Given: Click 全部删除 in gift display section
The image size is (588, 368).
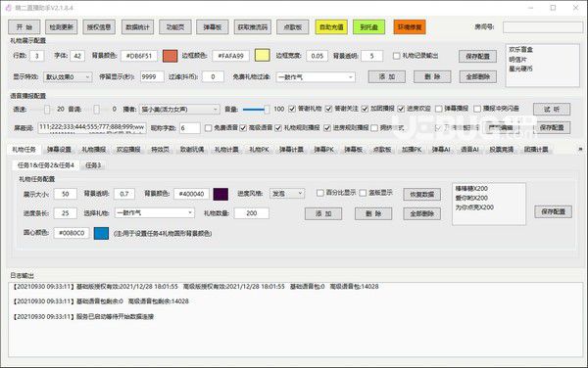Looking at the screenshot, I should (x=478, y=76).
